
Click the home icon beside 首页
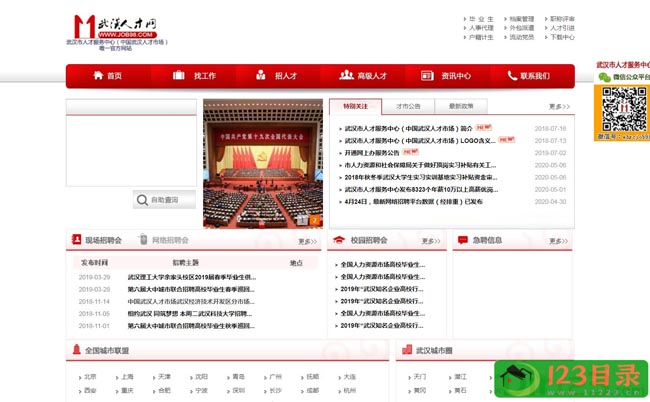coord(98,76)
